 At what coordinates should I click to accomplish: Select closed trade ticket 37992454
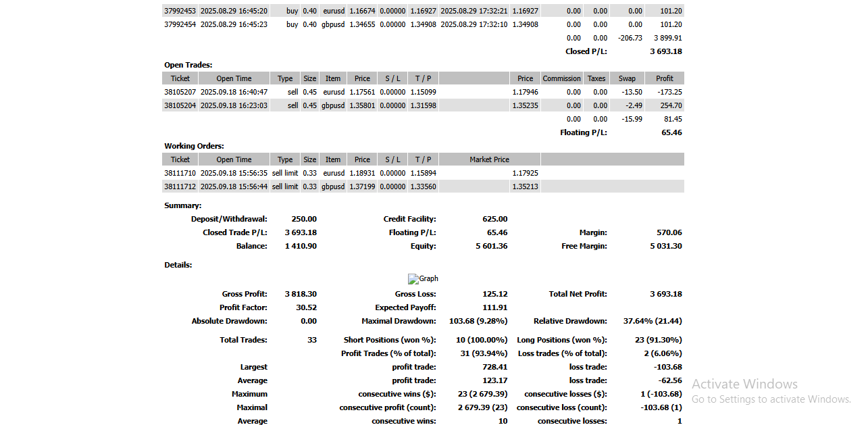(x=180, y=24)
